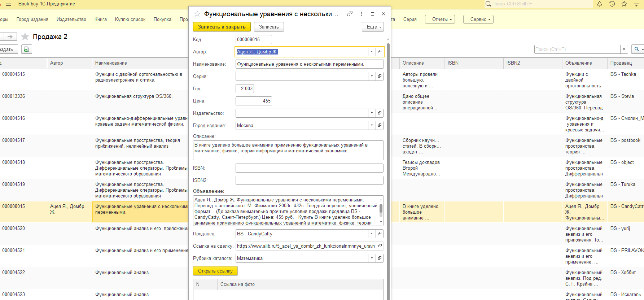Expand Автор dropdown list

pos(372,52)
